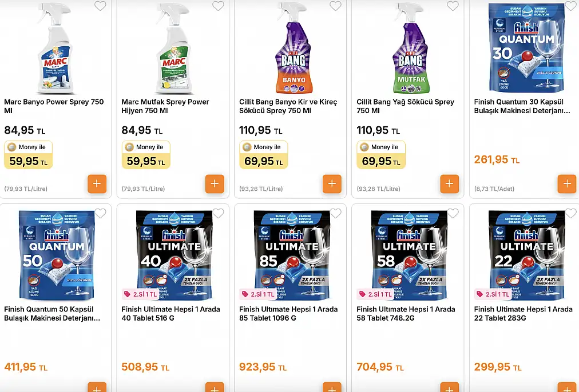579x392 pixels.
Task: Favorite Marc Banyo Power Sprey with heart
Action: coord(101,6)
